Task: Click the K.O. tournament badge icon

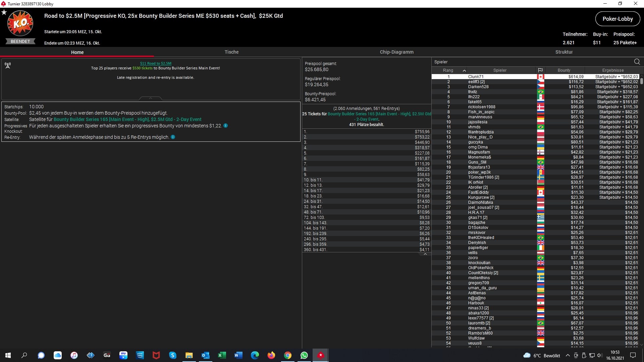Action: pyautogui.click(x=20, y=23)
